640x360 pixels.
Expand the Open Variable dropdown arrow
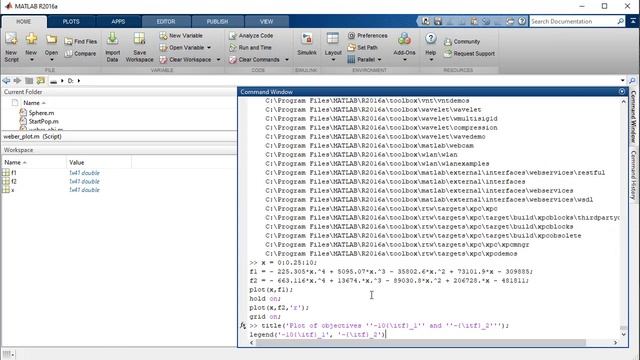[x=209, y=48]
